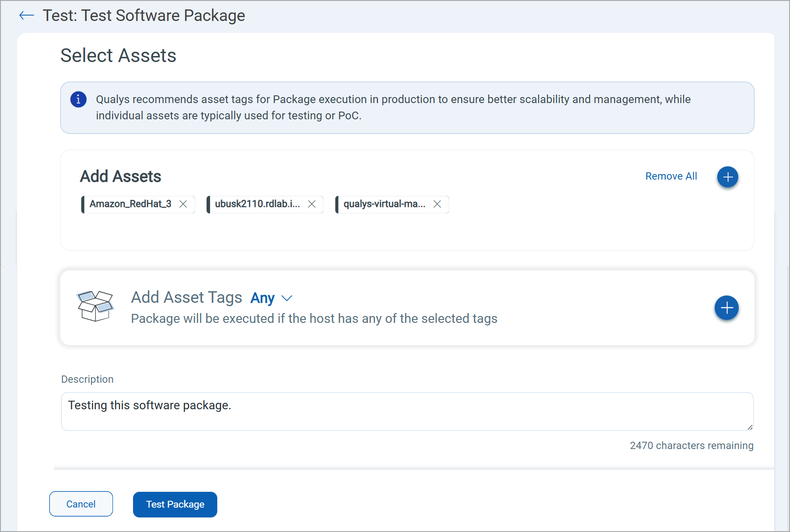
Task: Open the Any tag-matching dropdown
Action: (x=262, y=298)
